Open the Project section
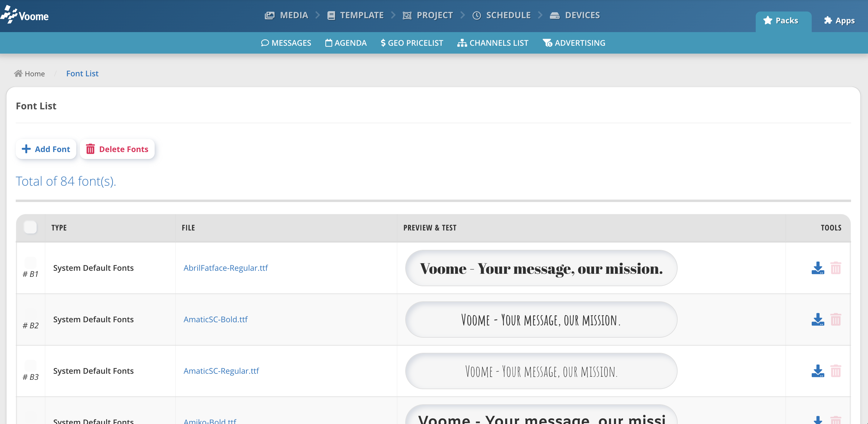Screen dimensions: 868x424 [428, 15]
